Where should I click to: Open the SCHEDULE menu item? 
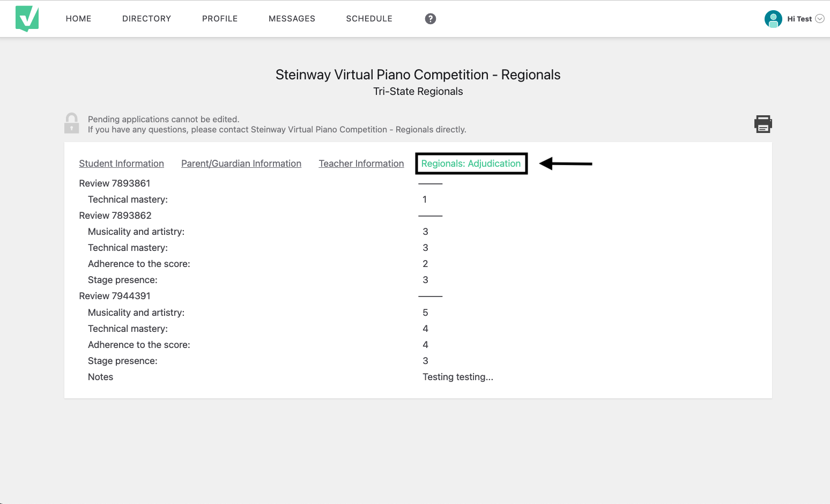point(369,19)
